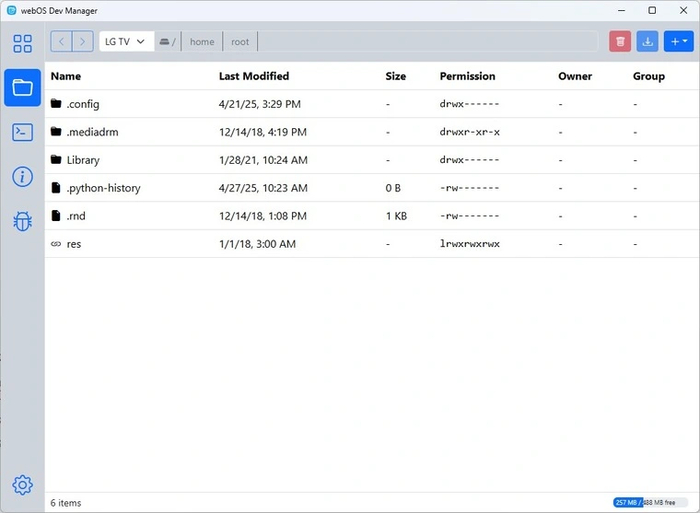Open the Terminal sidebar icon
700x513 pixels.
[22, 132]
